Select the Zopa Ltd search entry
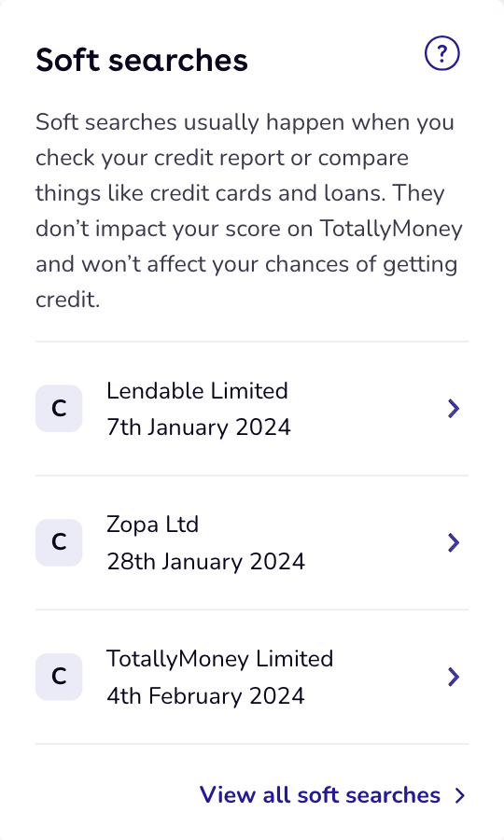Image resolution: width=504 pixels, height=840 pixels. pos(252,542)
